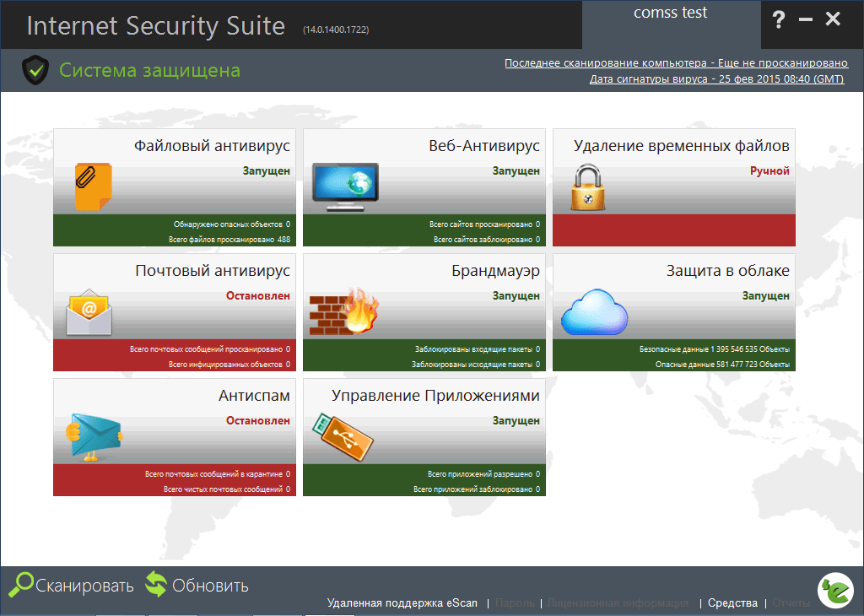
Task: Open help via the question mark icon
Action: pos(779,19)
